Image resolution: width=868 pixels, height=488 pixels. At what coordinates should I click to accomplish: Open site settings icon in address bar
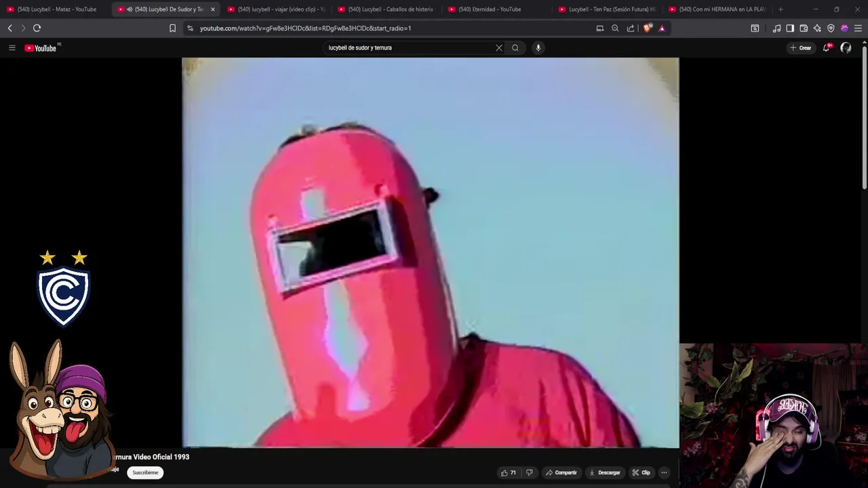pyautogui.click(x=190, y=28)
